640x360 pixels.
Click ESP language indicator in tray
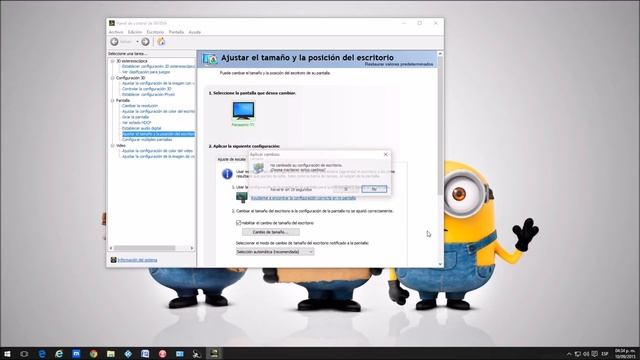pos(605,354)
